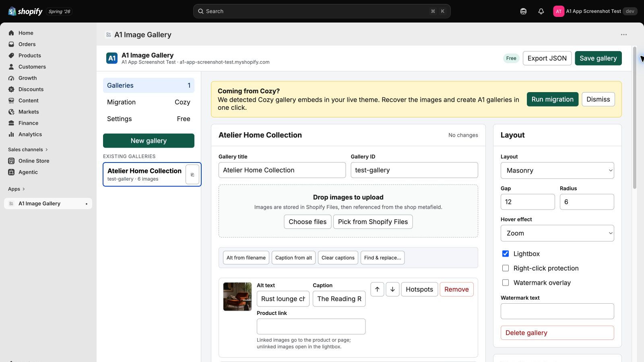Open the Settings tab
The image size is (644, 362).
pyautogui.click(x=149, y=119)
